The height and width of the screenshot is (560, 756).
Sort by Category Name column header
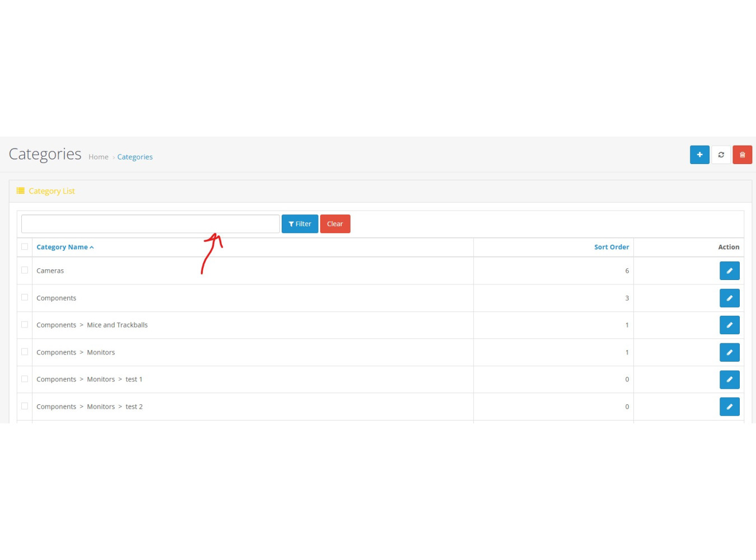(x=62, y=247)
